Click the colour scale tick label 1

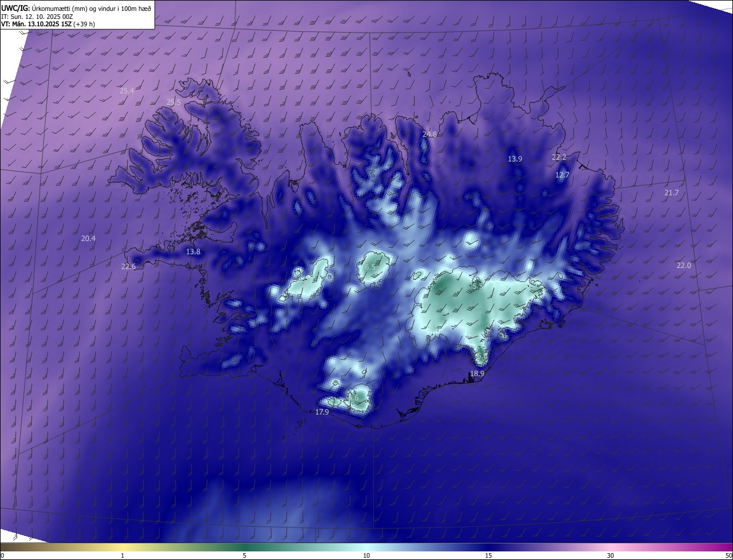coord(123,555)
